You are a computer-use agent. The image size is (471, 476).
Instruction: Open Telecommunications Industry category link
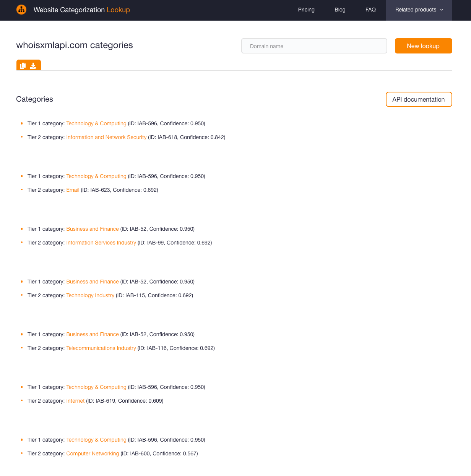click(x=101, y=348)
